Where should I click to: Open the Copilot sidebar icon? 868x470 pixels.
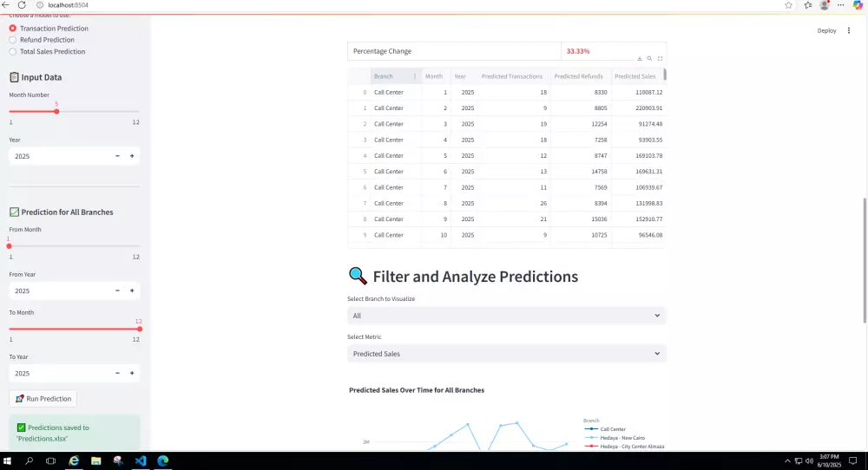[x=858, y=5]
